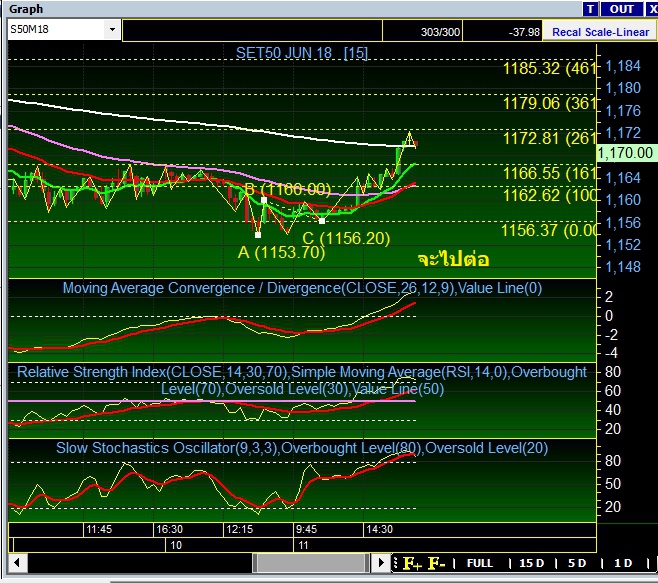This screenshot has height=583, width=658.
Task: Click the 1156.37 Fibonacci level label
Action: [548, 230]
